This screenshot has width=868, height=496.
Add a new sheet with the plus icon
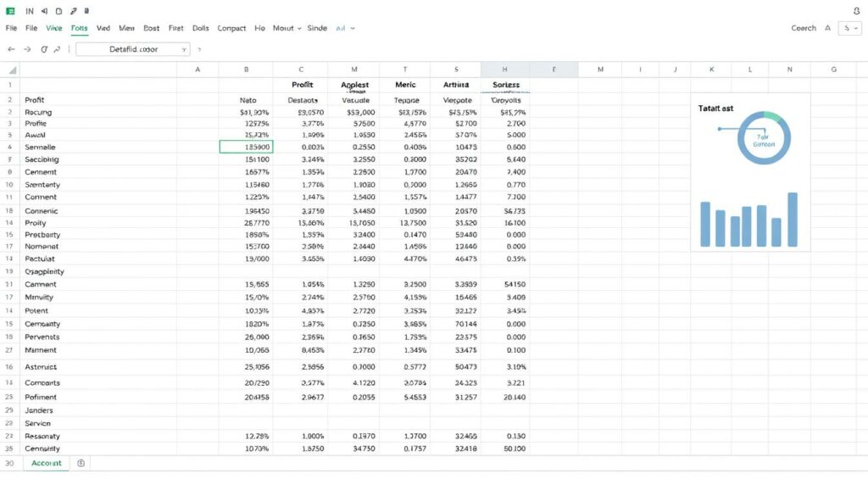(x=81, y=463)
